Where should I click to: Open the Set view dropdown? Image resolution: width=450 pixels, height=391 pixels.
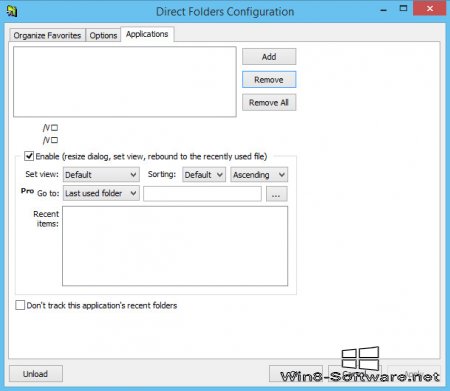point(101,175)
